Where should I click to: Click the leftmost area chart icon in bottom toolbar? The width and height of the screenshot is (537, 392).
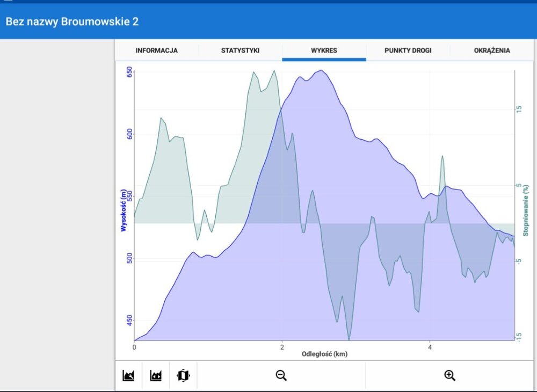128,375
